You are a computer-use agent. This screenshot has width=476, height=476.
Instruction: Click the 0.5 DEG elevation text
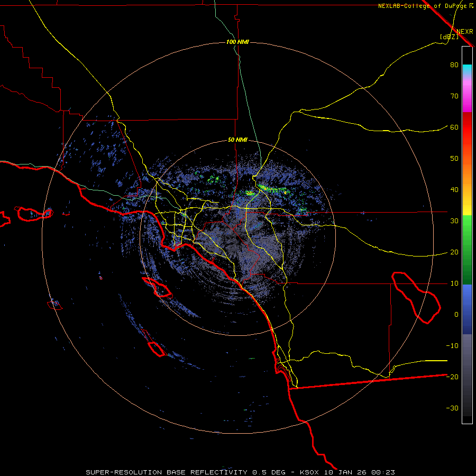click(x=269, y=472)
